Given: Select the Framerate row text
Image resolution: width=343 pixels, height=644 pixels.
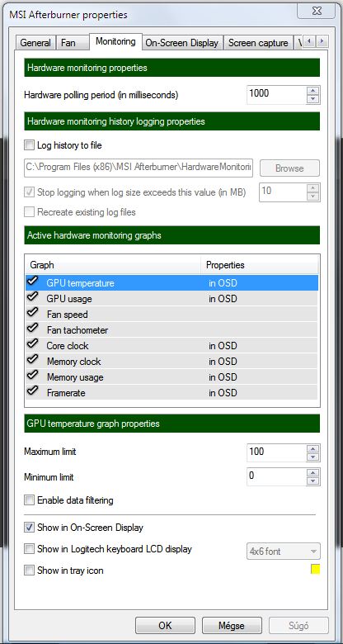Looking at the screenshot, I should pos(66,393).
